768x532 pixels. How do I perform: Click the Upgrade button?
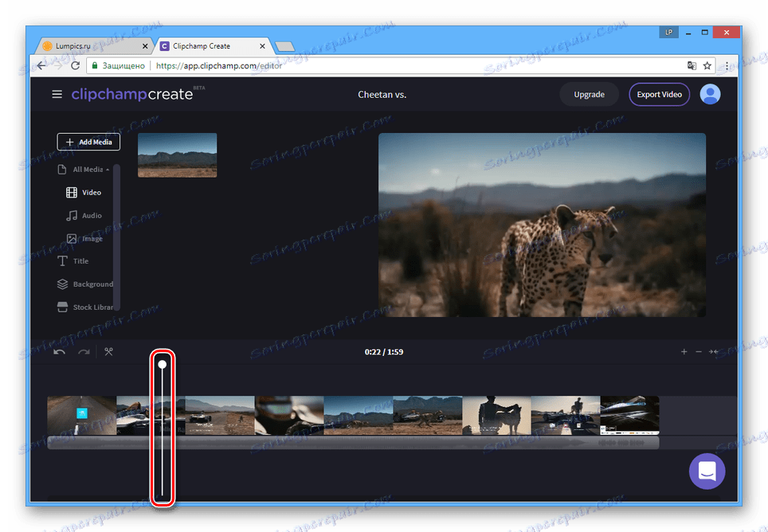click(x=589, y=94)
